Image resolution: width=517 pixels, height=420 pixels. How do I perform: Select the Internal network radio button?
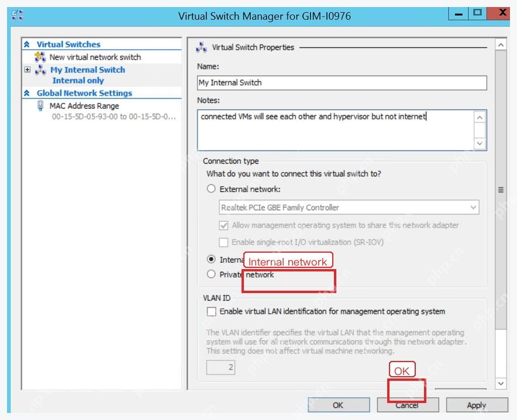click(211, 259)
